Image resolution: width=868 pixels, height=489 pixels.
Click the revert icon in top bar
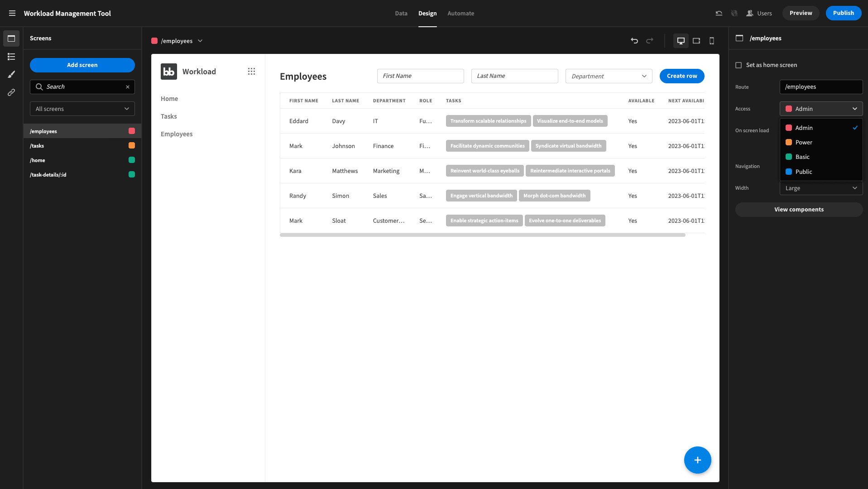tap(719, 13)
